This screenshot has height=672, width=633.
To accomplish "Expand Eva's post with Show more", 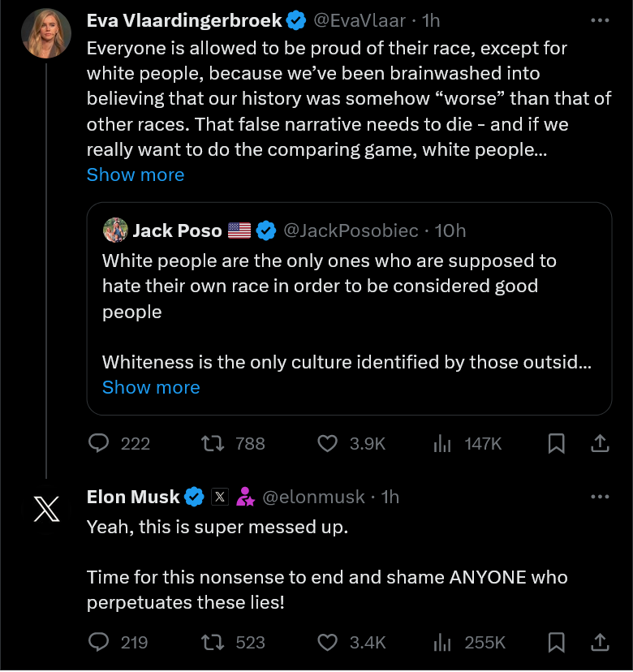I will (x=136, y=174).
